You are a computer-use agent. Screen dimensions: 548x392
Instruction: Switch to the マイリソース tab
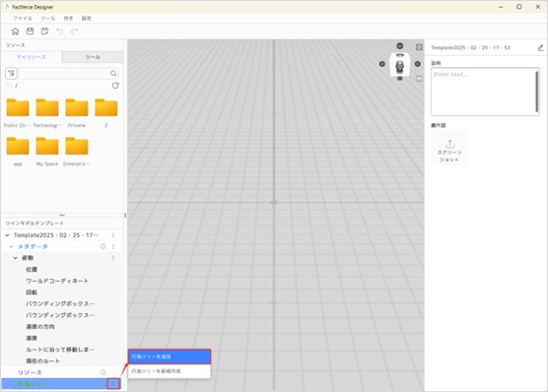(32, 57)
